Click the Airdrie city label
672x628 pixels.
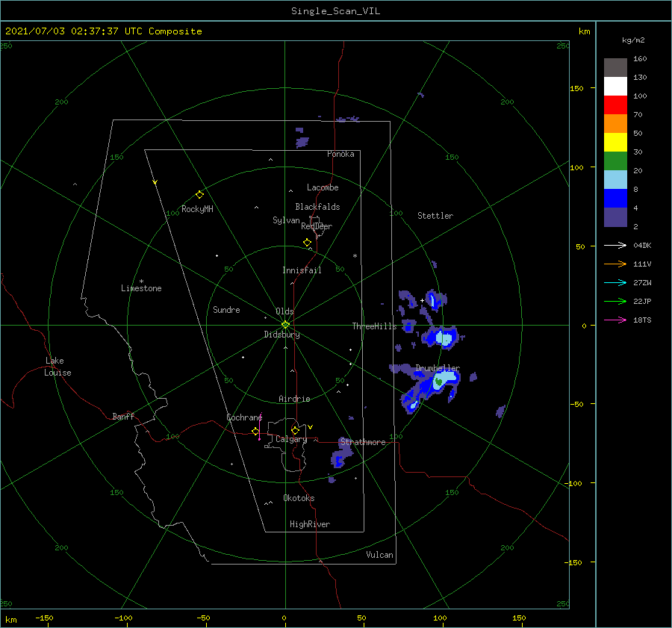pyautogui.click(x=294, y=399)
